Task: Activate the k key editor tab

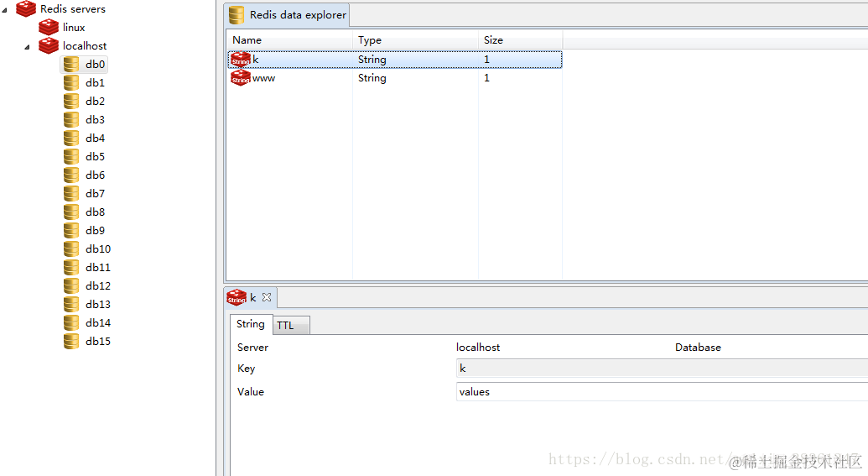Action: [250, 297]
